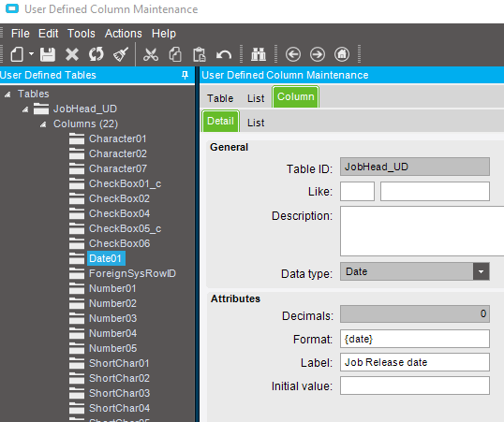
Task: Open the Data type dropdown arrow
Action: 481,271
